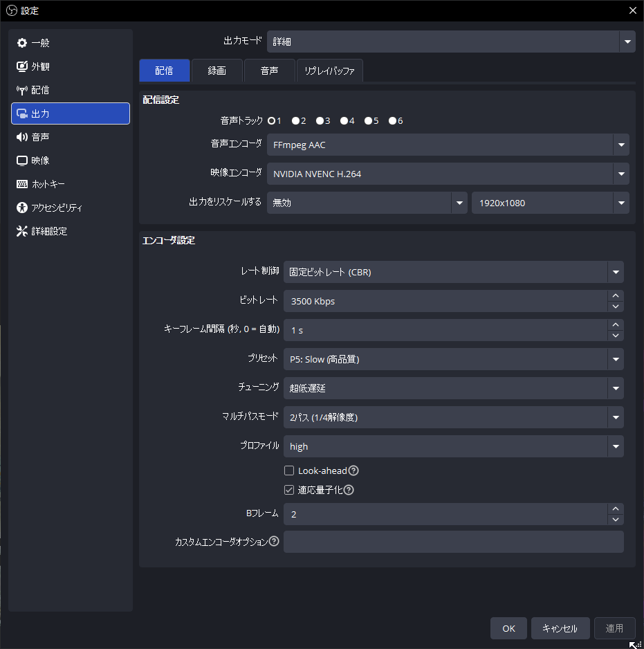The height and width of the screenshot is (649, 644).
Task: Disable the 適応量子化 checkbox
Action: pyautogui.click(x=288, y=490)
